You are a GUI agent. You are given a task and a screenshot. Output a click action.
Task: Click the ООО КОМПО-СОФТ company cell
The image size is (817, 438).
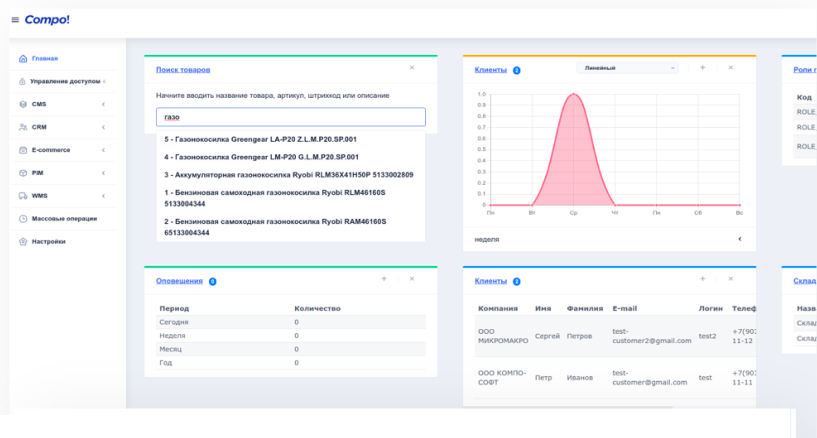tap(502, 378)
